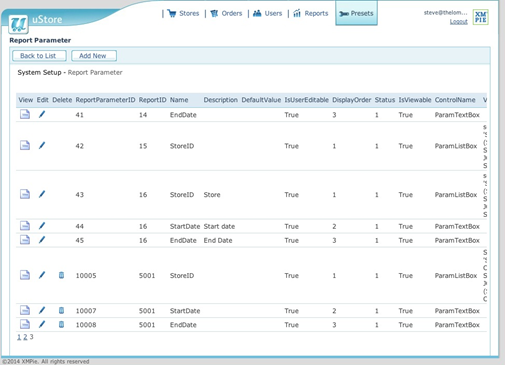Open the Stores menu
This screenshot has height=365, width=505.
point(183,13)
